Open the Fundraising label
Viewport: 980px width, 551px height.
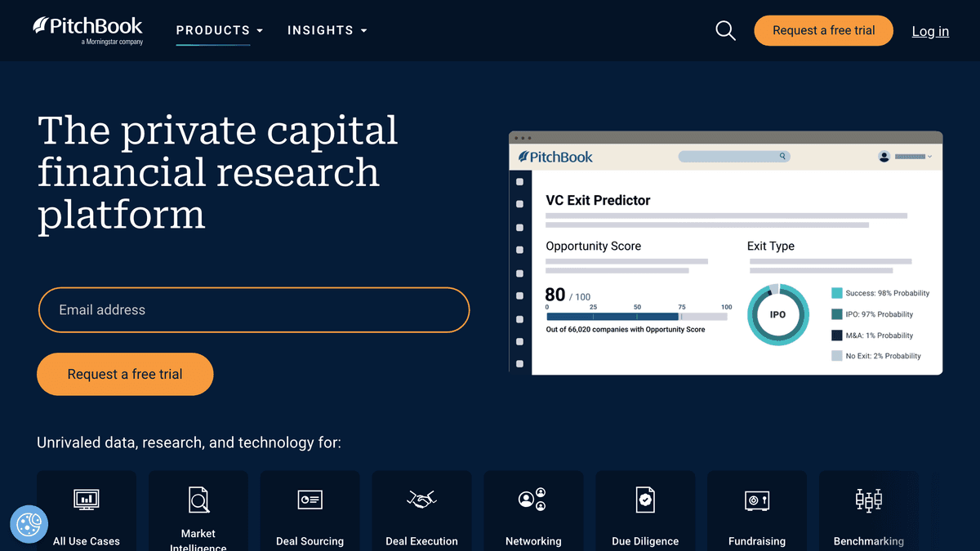[757, 541]
